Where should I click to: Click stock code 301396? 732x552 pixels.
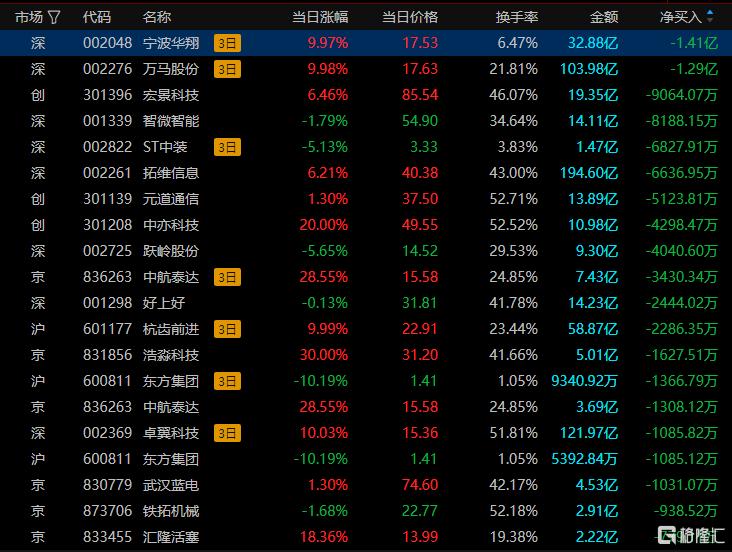point(107,95)
